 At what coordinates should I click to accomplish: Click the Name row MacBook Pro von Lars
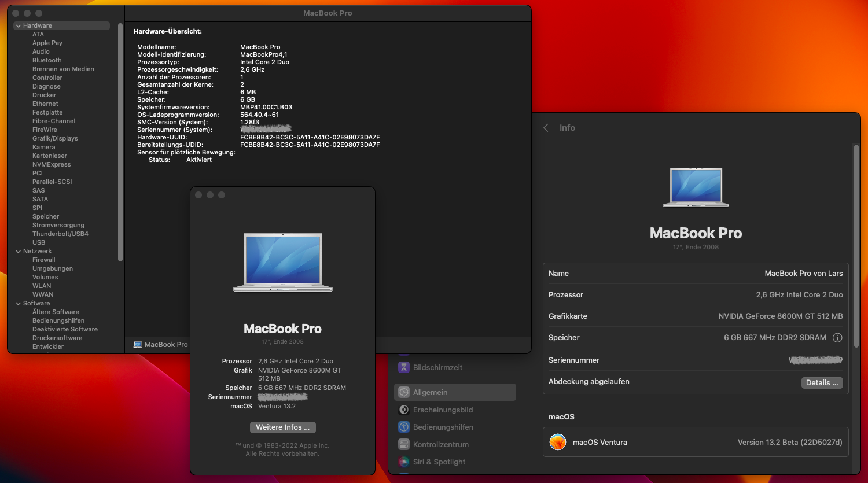pyautogui.click(x=696, y=273)
